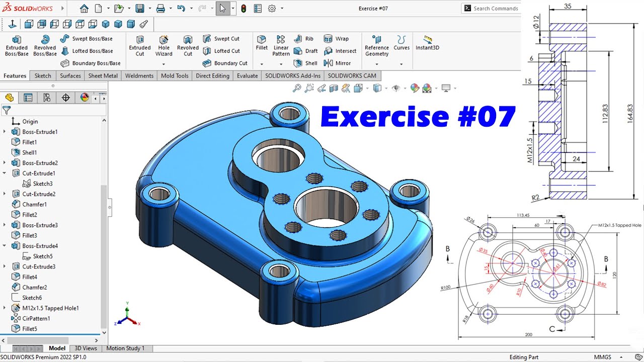Choose the Wrap tool
This screenshot has height=362, width=644.
pos(336,39)
